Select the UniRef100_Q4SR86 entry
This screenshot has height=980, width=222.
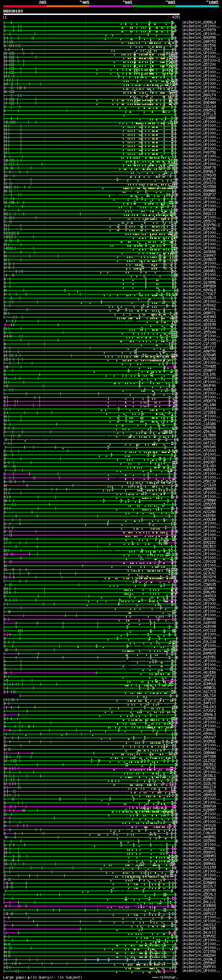coord(199,252)
